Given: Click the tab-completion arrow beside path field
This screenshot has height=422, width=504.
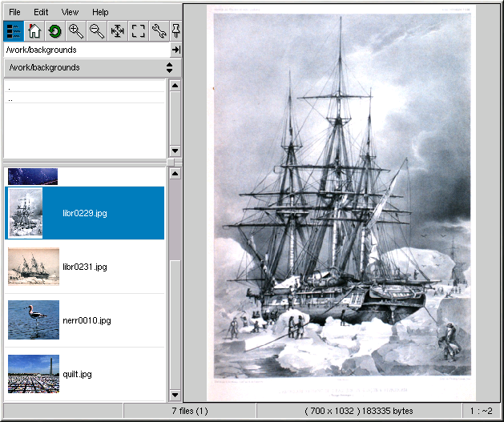Looking at the screenshot, I should point(175,50).
